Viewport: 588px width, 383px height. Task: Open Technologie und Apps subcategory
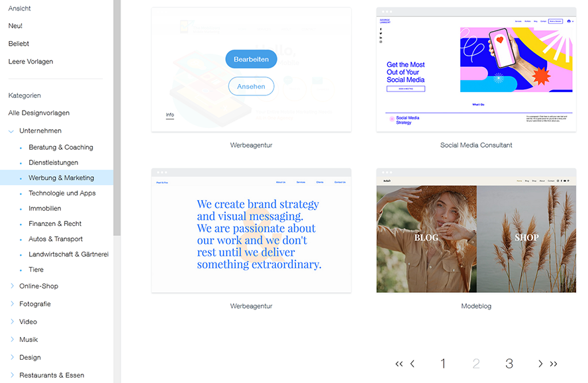[x=62, y=193]
